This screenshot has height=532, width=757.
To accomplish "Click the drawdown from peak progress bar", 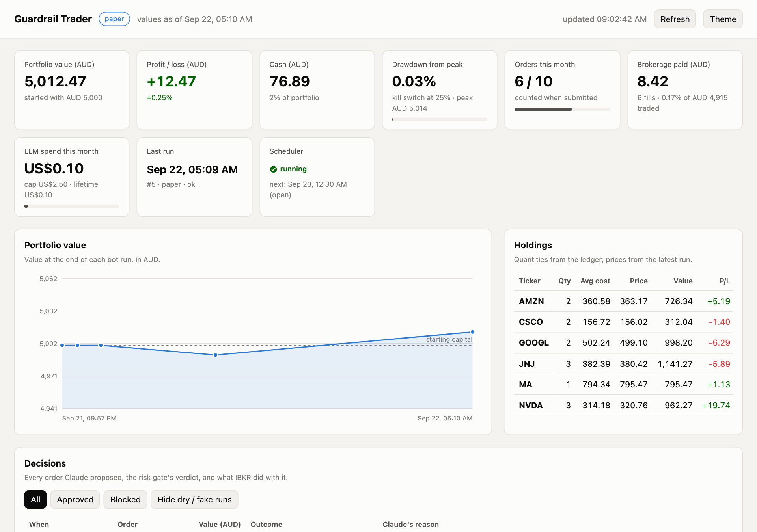I will point(440,119).
